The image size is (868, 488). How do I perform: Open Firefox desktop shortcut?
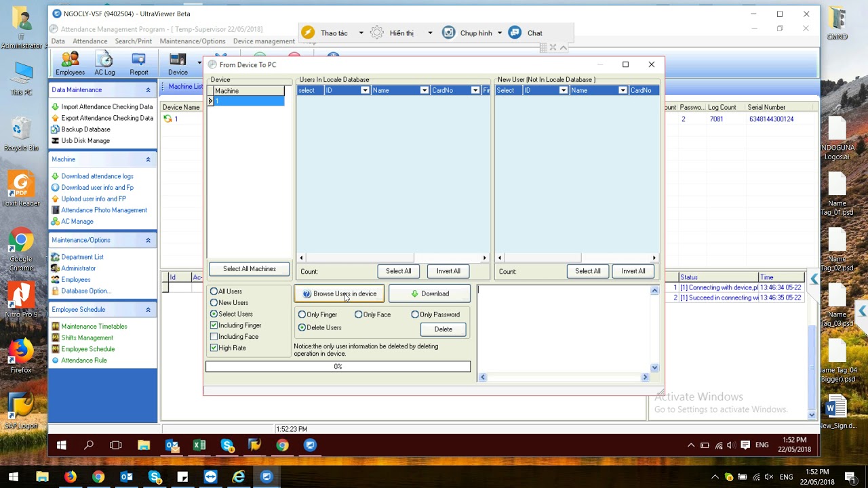[x=21, y=357]
